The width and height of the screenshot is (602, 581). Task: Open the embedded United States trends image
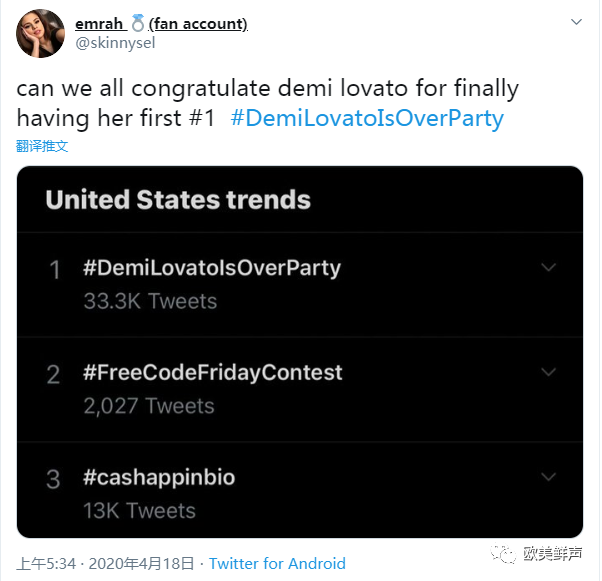coord(300,353)
